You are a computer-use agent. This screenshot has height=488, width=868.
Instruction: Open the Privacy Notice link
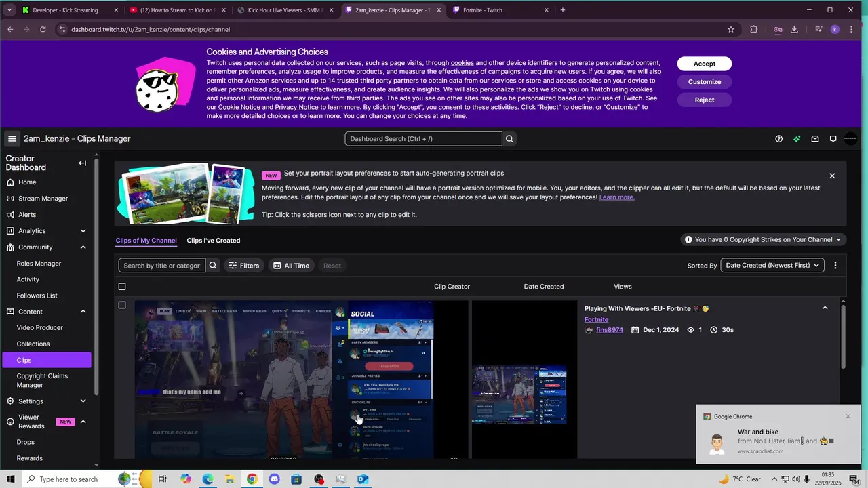click(296, 107)
